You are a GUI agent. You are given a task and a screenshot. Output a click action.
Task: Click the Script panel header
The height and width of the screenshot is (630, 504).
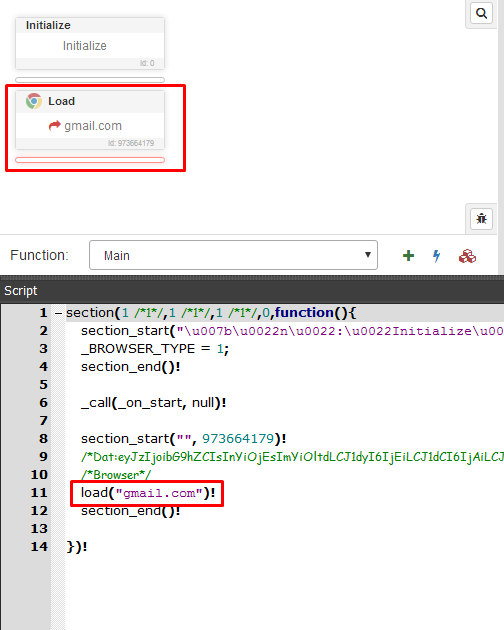[x=252, y=290]
